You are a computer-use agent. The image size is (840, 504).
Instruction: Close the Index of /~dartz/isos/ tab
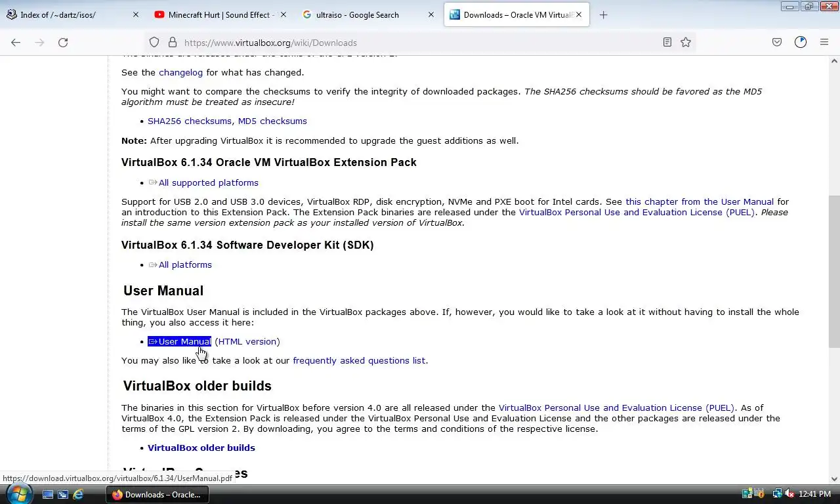tap(136, 14)
